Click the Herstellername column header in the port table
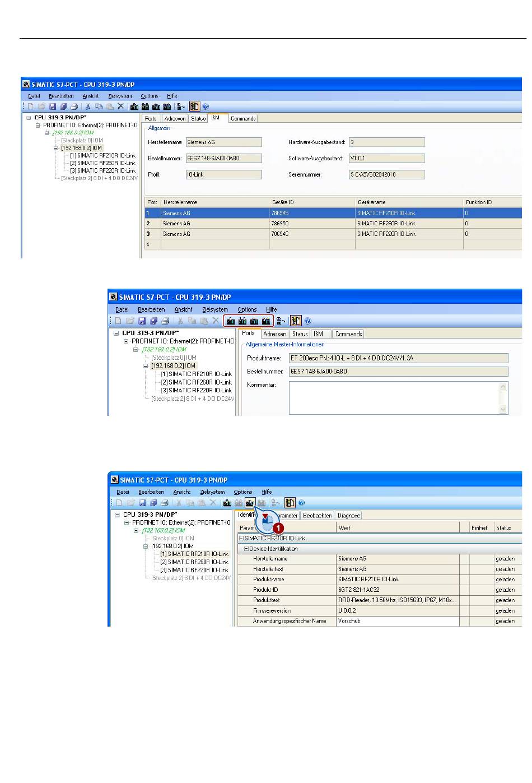532x783 pixels. pos(215,202)
